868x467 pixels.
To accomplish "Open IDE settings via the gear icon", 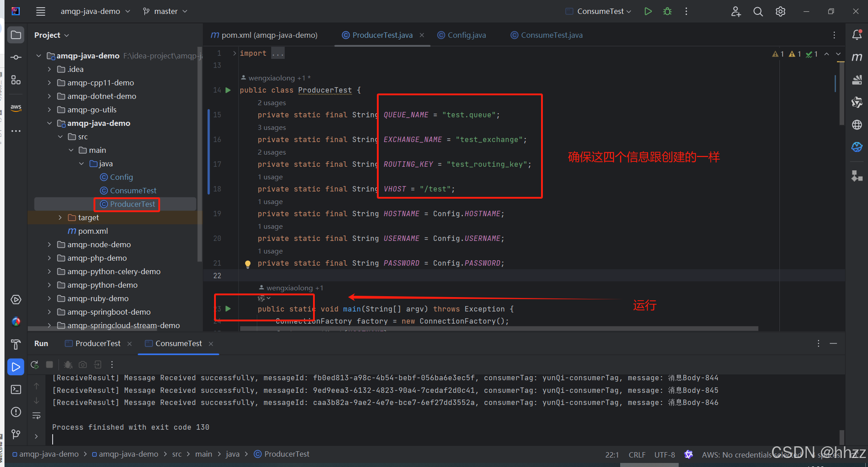I will click(781, 11).
